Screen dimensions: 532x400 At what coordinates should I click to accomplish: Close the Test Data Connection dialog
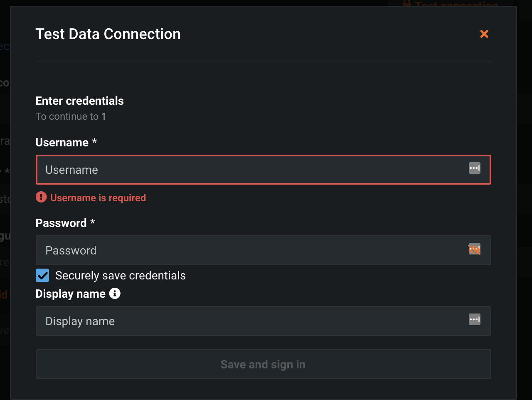(x=484, y=34)
